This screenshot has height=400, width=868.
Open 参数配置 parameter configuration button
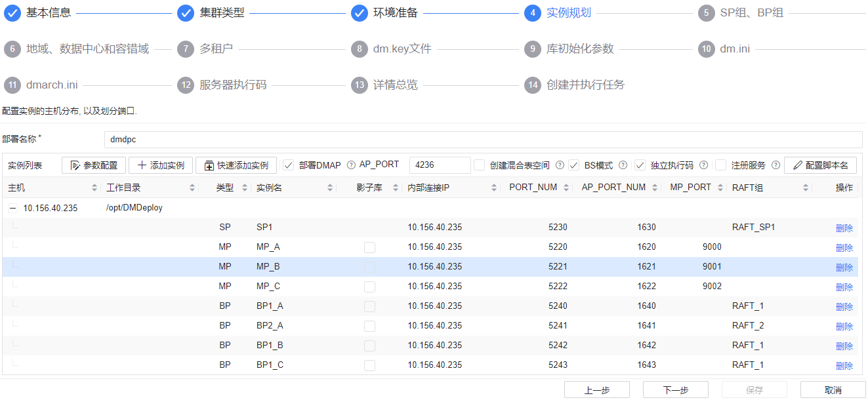pos(94,165)
